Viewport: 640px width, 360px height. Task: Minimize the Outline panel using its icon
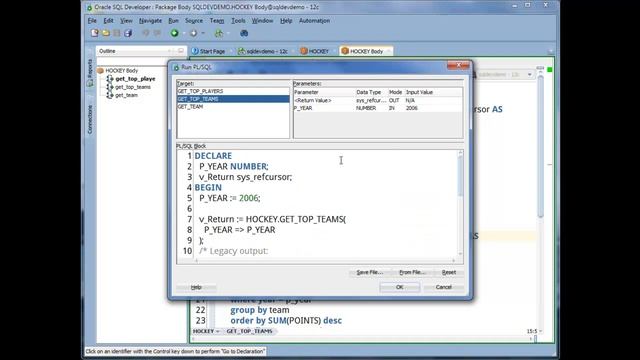(x=181, y=51)
